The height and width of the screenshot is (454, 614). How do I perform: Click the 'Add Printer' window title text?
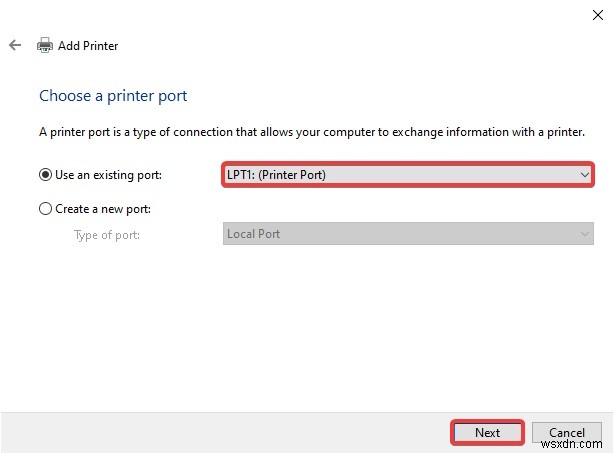[89, 46]
